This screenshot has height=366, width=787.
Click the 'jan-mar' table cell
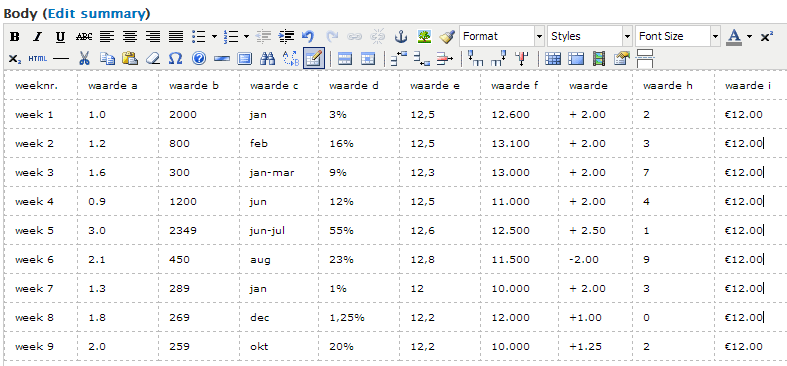point(279,172)
